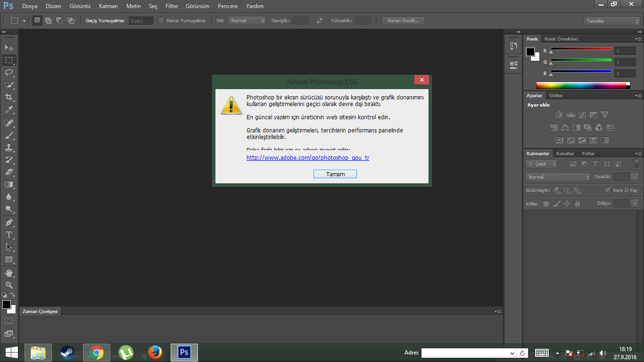The width and height of the screenshot is (644, 362).
Task: Select the Path Selection tool
Action: [9, 247]
